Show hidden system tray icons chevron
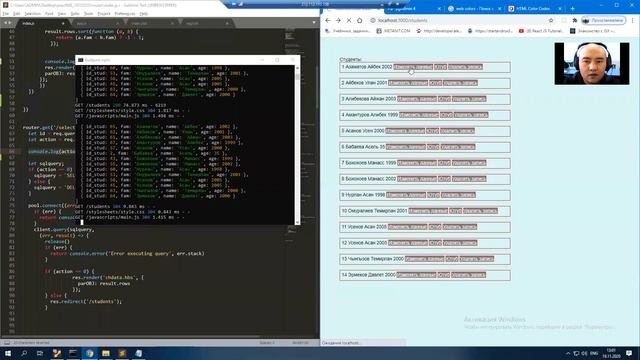Viewport: 640px width, 360px height. coord(568,353)
